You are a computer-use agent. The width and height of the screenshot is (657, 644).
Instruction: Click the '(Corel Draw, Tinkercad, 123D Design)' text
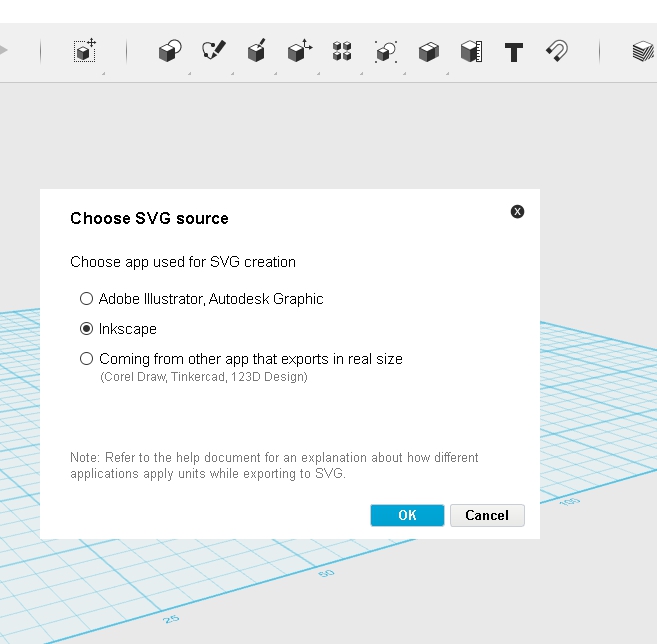click(204, 377)
